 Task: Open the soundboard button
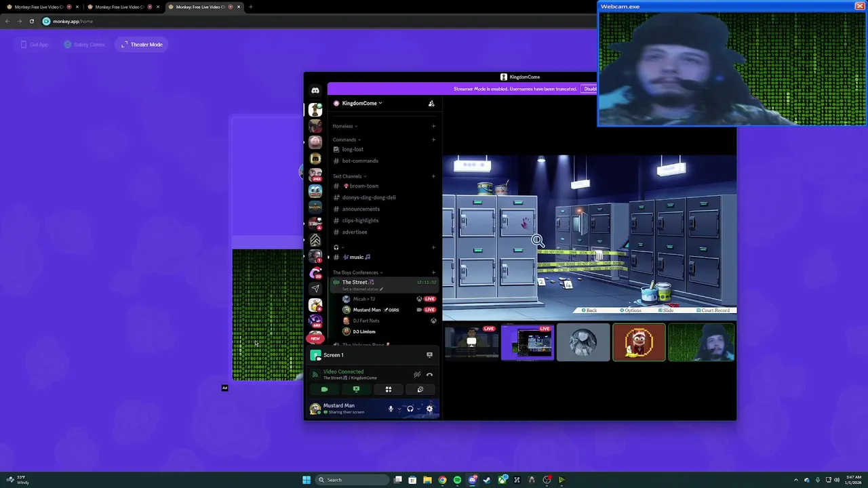coord(420,389)
